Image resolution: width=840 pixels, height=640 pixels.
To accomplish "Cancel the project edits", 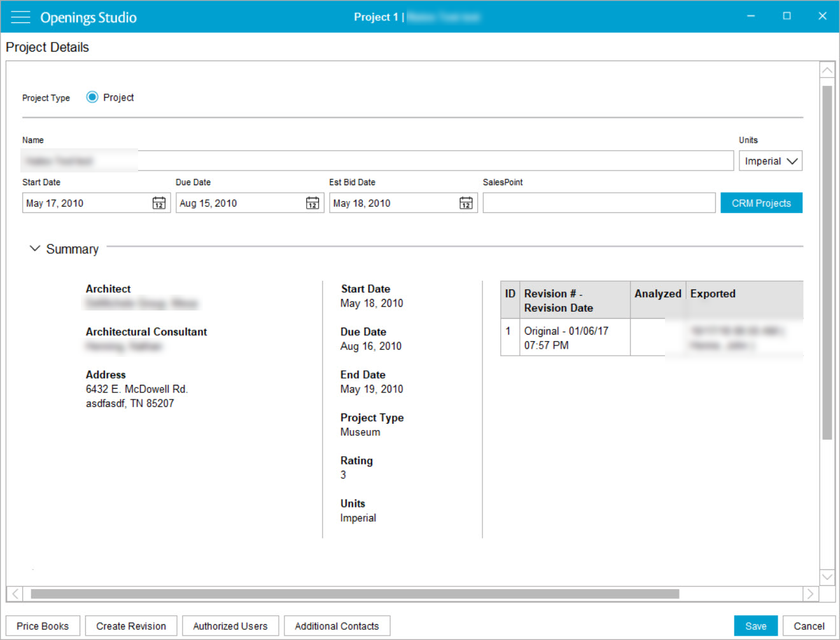I will (x=808, y=625).
